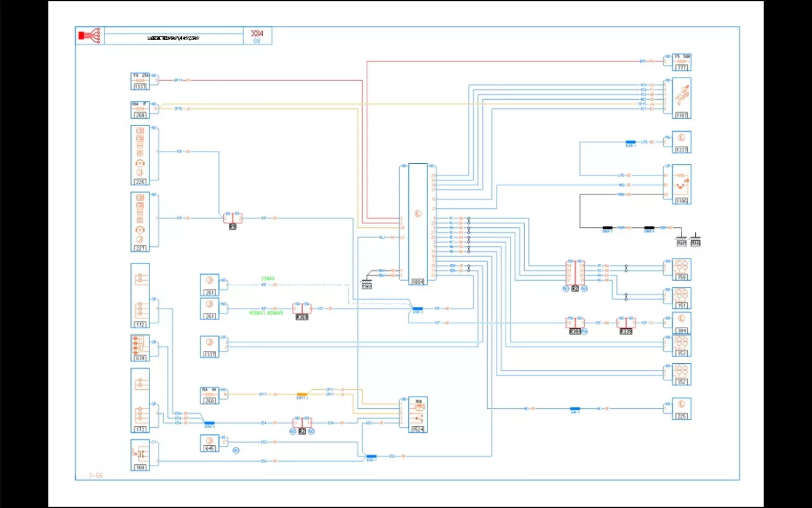This screenshot has height=508, width=812.
Task: Select the BA connector junction after component 227
Action: 233,219
